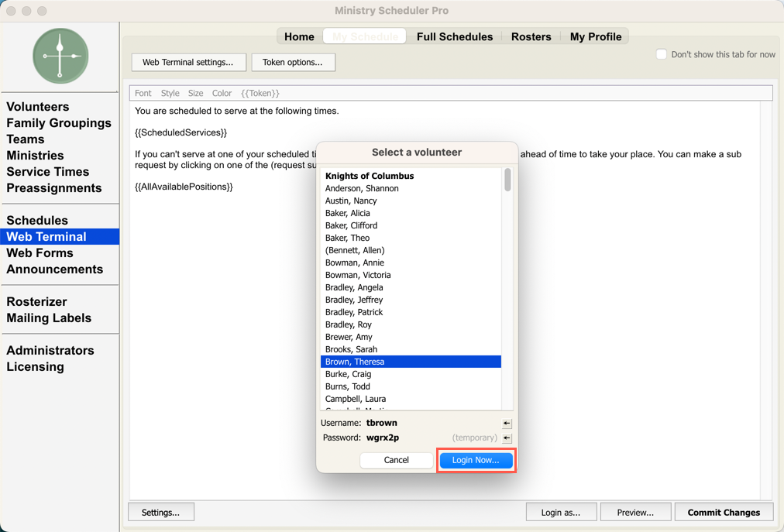Select volunteer Bradley, Roy

pyautogui.click(x=411, y=325)
